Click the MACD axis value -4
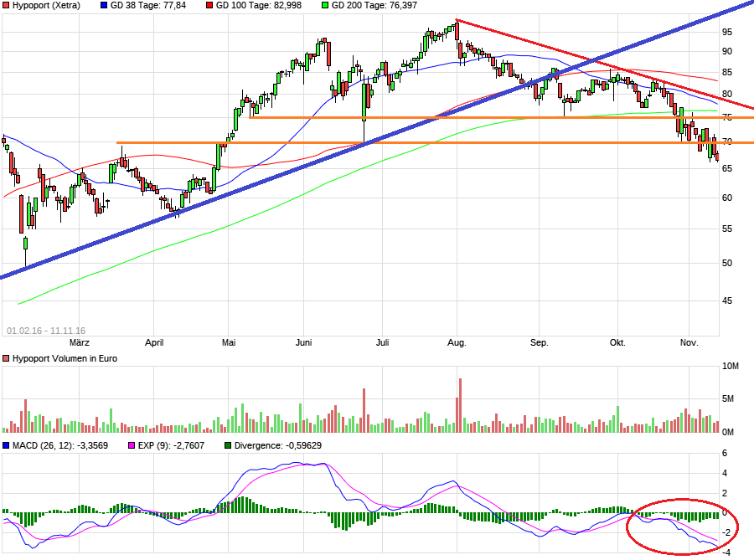 726,552
